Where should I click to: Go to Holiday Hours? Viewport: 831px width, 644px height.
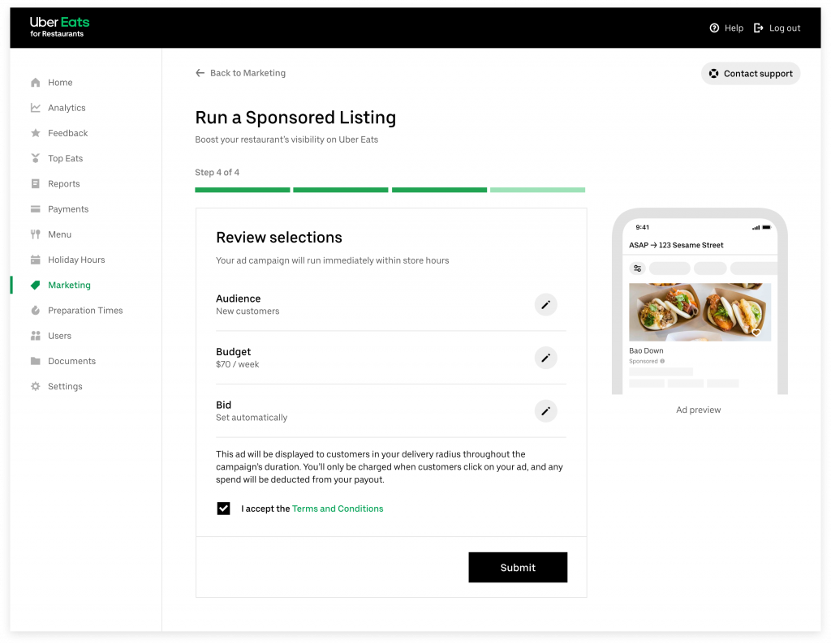[x=76, y=260]
